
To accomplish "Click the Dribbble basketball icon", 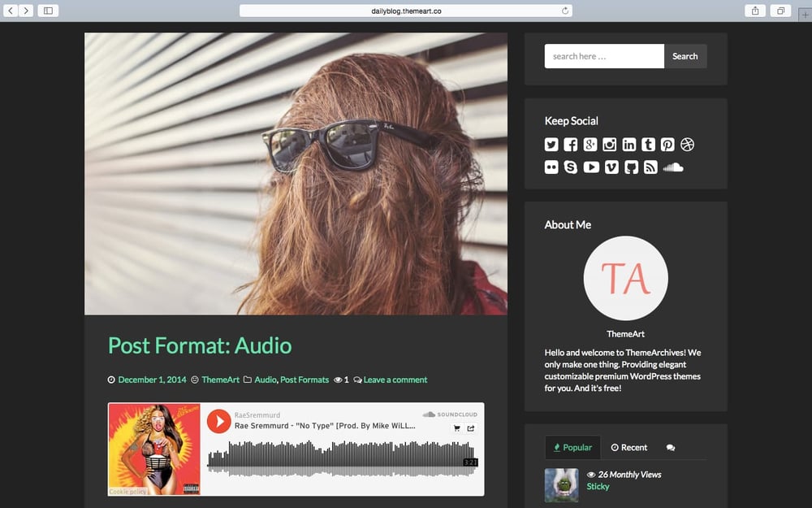I will 688,145.
